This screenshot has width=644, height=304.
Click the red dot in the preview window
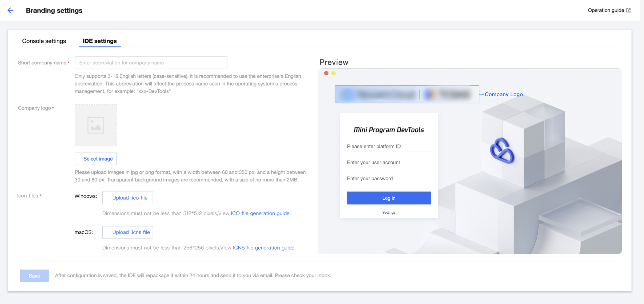[326, 73]
